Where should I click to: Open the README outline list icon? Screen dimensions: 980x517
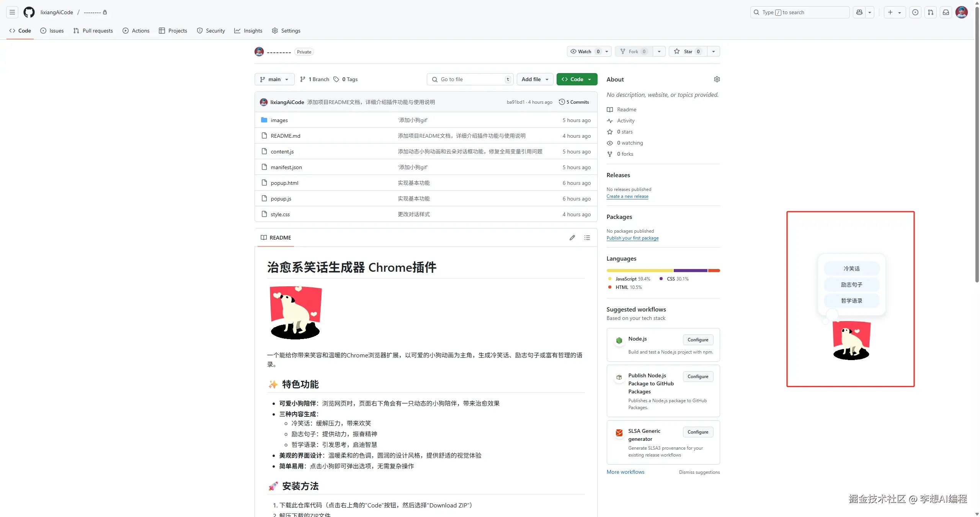click(587, 238)
